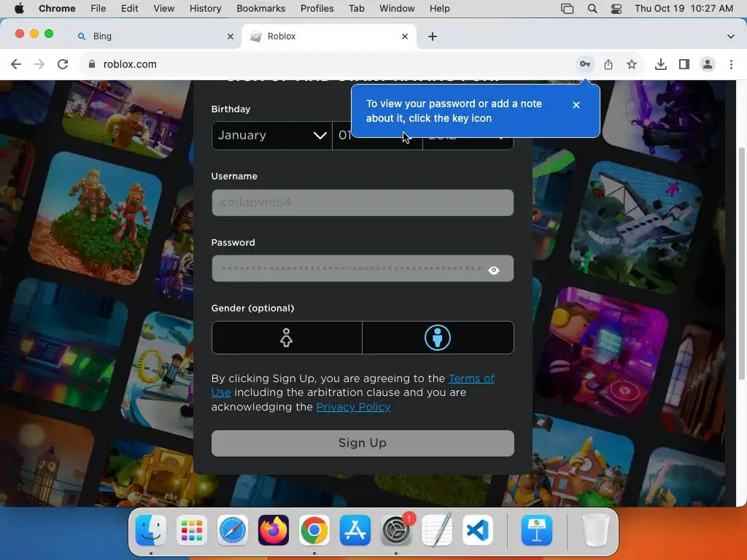This screenshot has width=747, height=560.
Task: Select the female gender option
Action: [286, 338]
